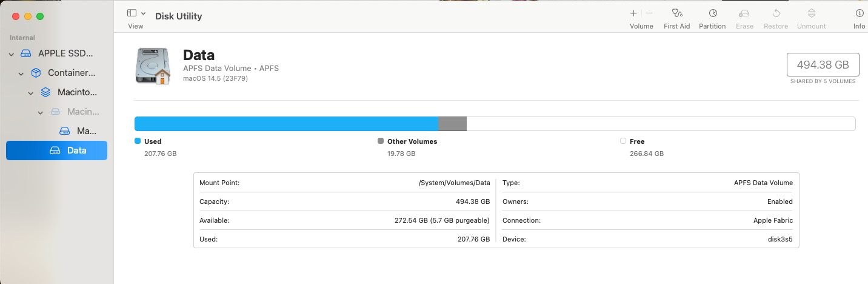Screen dimensions: 868x284
Task: Click the remove Volume minus icon
Action: pyautogui.click(x=649, y=13)
